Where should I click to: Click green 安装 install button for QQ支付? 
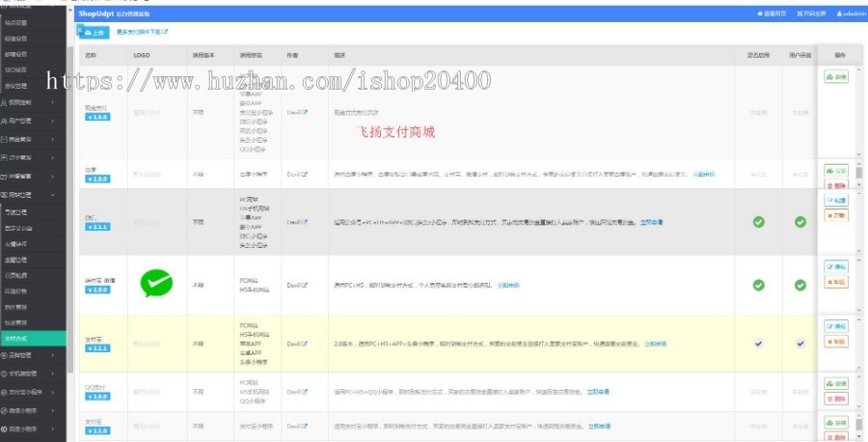pyautogui.click(x=836, y=383)
